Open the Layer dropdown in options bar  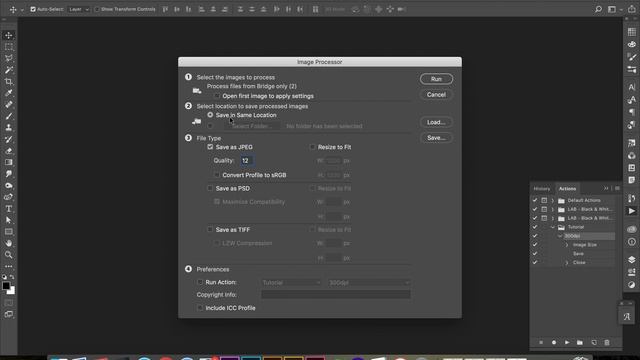[x=79, y=9]
